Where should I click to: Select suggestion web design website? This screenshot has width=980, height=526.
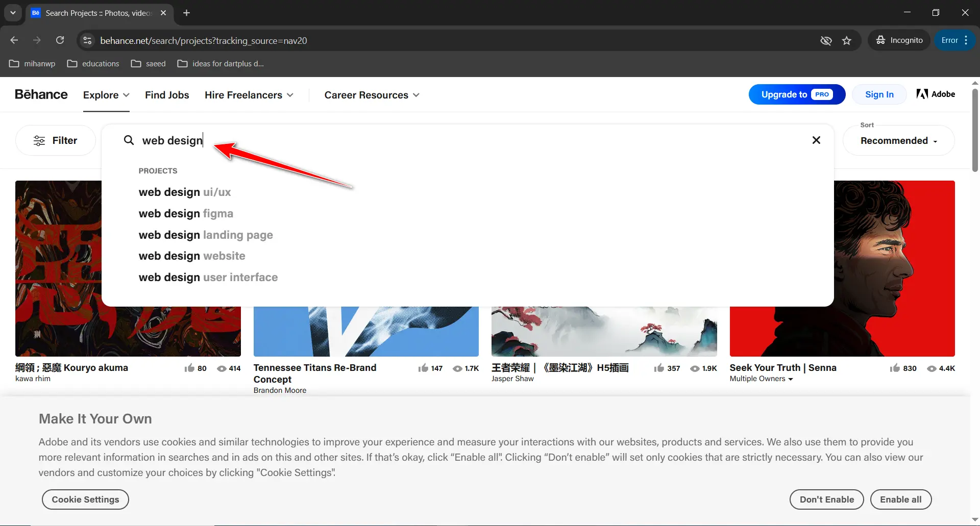(x=192, y=256)
